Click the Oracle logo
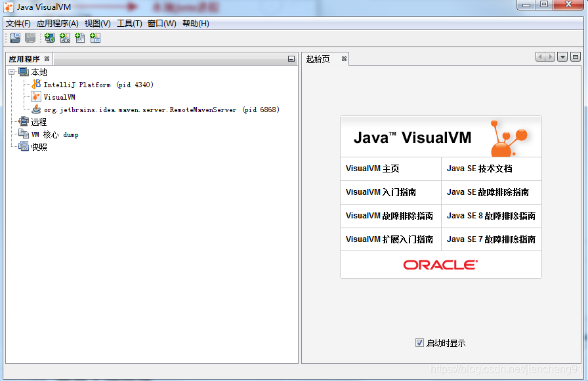The height and width of the screenshot is (381, 588). [x=440, y=265]
